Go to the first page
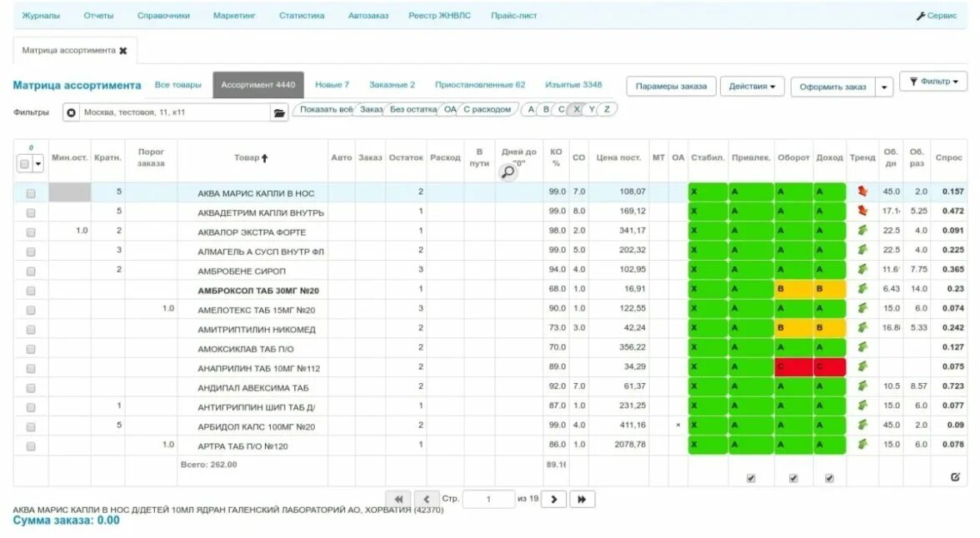The image size is (980, 538). pos(398,499)
